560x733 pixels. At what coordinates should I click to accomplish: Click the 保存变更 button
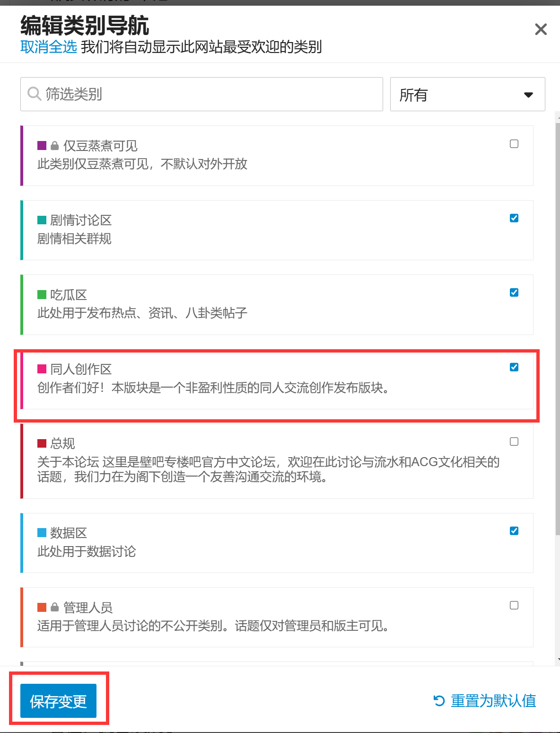[58, 701]
